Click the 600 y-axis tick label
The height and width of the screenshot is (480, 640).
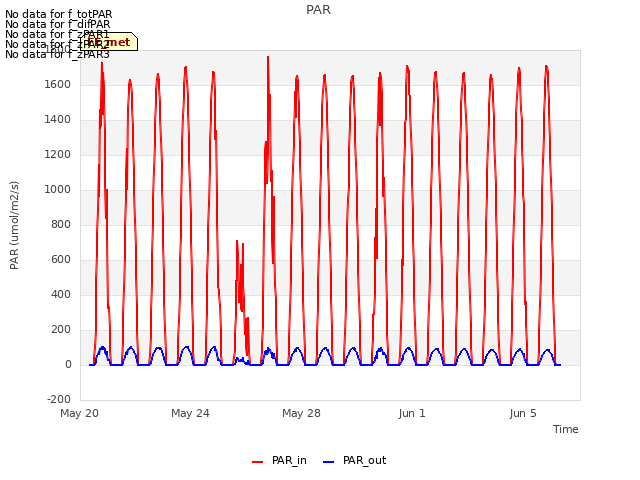61,260
